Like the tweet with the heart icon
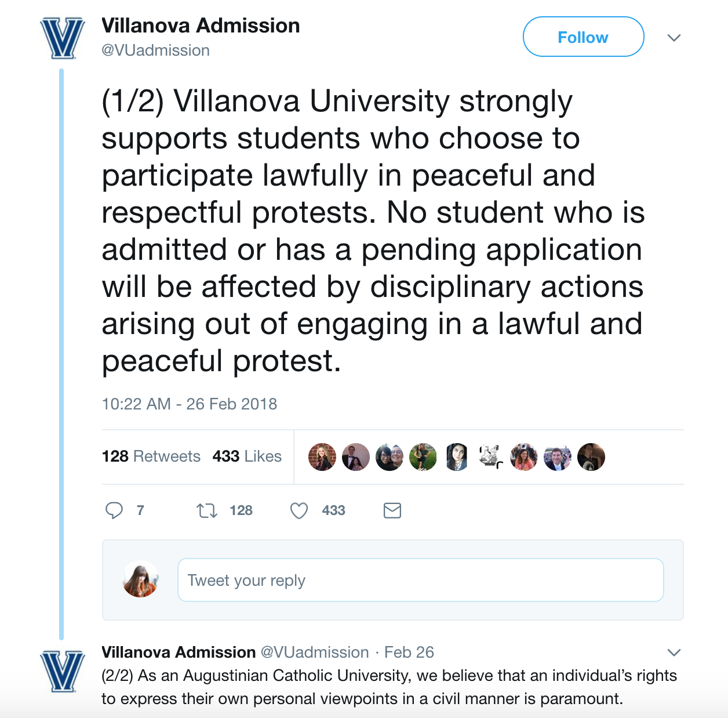 pyautogui.click(x=299, y=510)
